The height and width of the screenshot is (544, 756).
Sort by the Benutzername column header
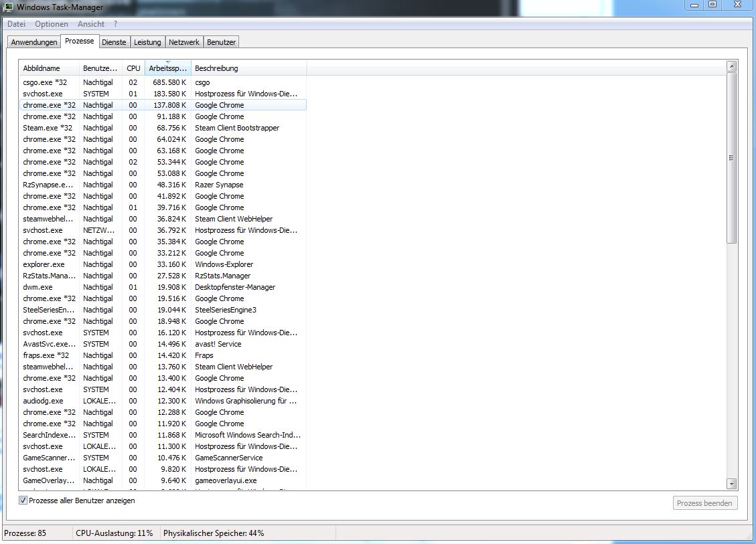[x=100, y=68]
